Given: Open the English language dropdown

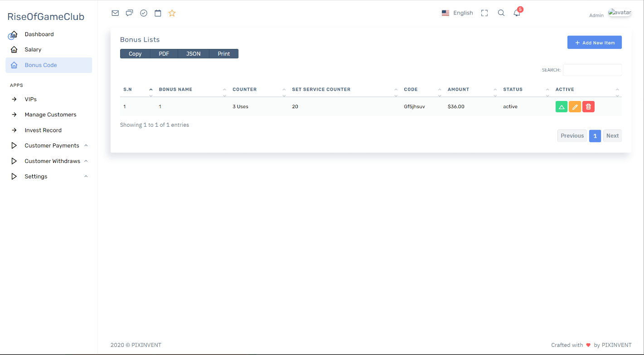Looking at the screenshot, I should (457, 13).
